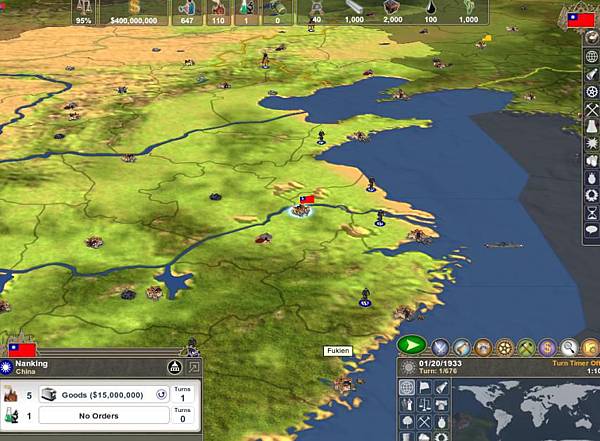
Task: Open the hourglass icon in right sidebar
Action: tap(592, 212)
